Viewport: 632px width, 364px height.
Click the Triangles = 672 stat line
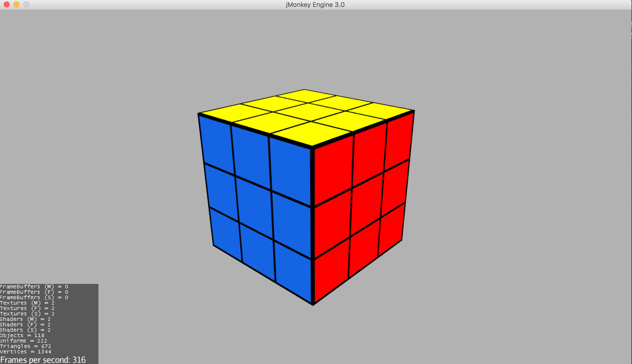click(25, 346)
